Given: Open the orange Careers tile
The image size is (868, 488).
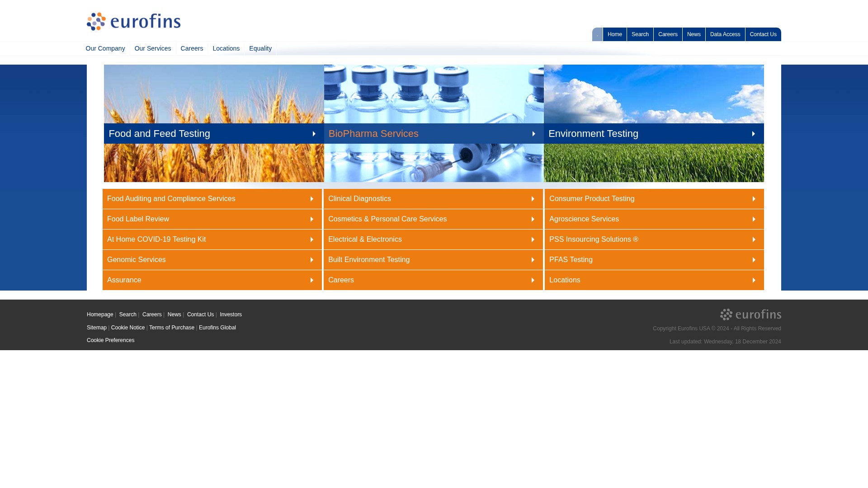Looking at the screenshot, I should pyautogui.click(x=433, y=280).
